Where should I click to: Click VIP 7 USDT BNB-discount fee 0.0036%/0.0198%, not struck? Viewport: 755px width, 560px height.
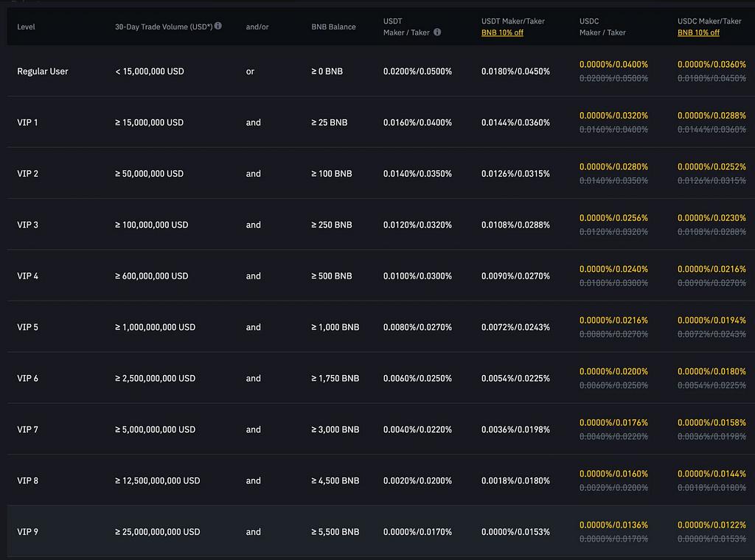(x=515, y=430)
